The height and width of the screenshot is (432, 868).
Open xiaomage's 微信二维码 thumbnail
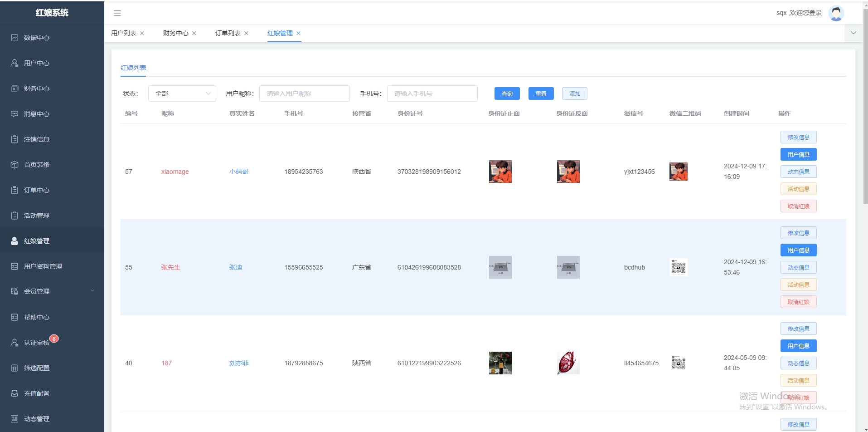(679, 172)
